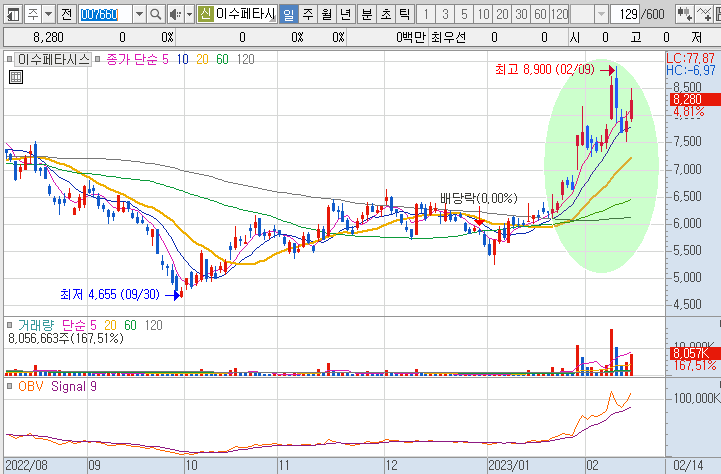Select the 30 interval button
Image resolution: width=721 pixels, height=474 pixels.
521,14
